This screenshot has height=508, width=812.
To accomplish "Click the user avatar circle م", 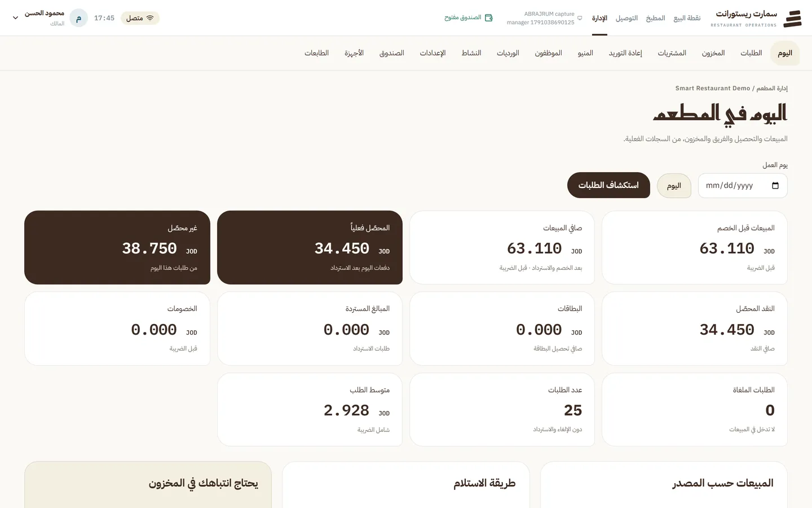I will 79,18.
